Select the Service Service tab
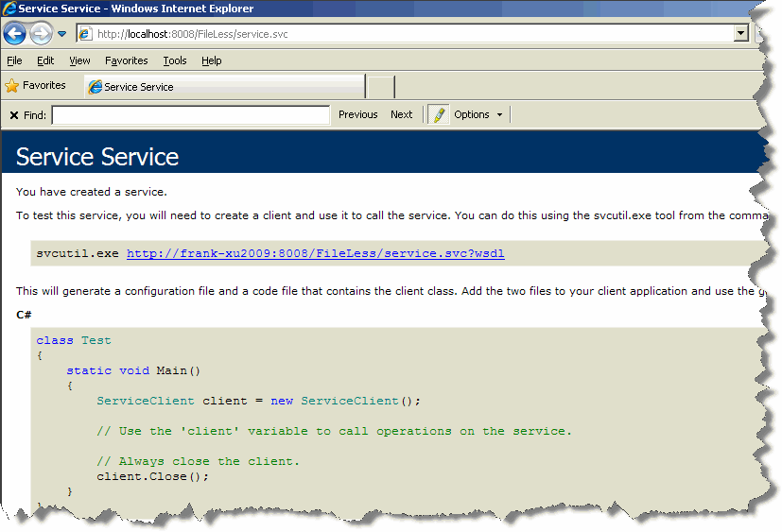 tap(224, 87)
